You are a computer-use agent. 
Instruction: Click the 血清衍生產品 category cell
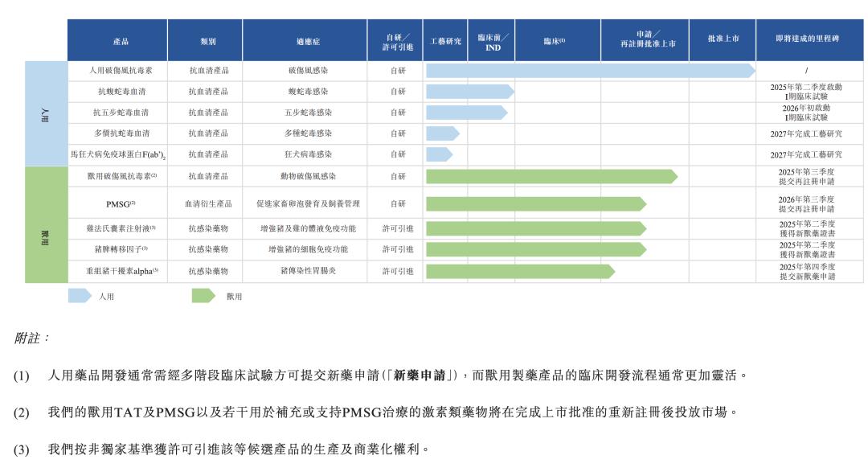pyautogui.click(x=208, y=204)
